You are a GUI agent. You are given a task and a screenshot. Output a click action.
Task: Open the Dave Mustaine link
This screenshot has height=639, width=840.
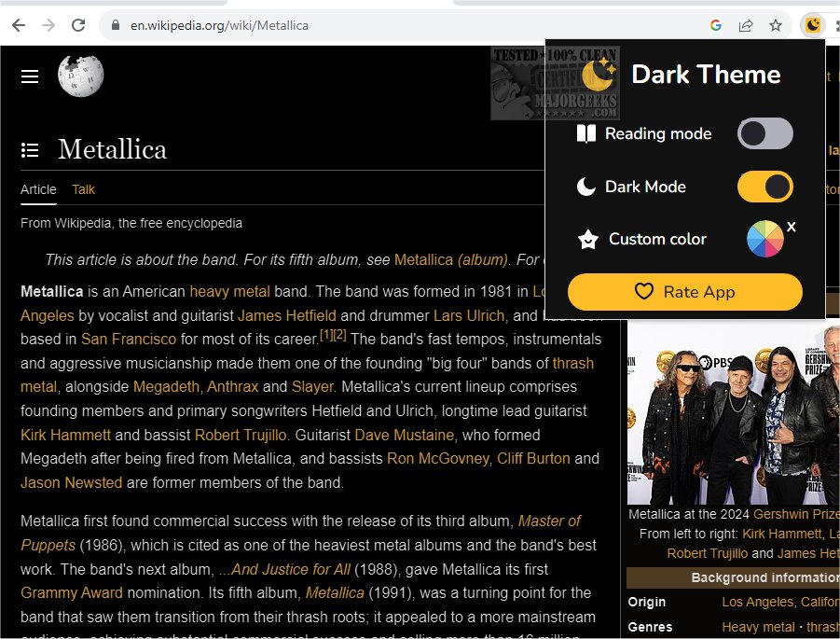point(404,435)
